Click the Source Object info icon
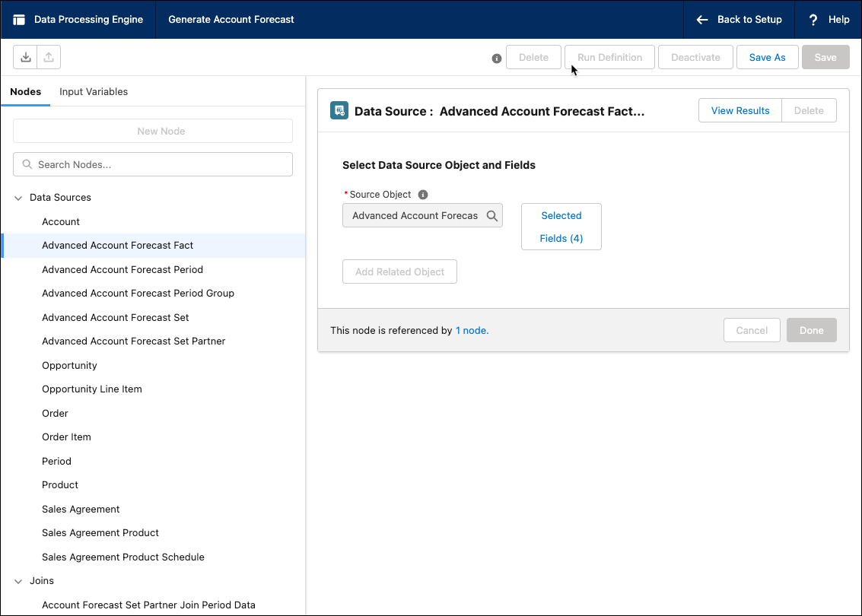862x616 pixels. tap(423, 195)
